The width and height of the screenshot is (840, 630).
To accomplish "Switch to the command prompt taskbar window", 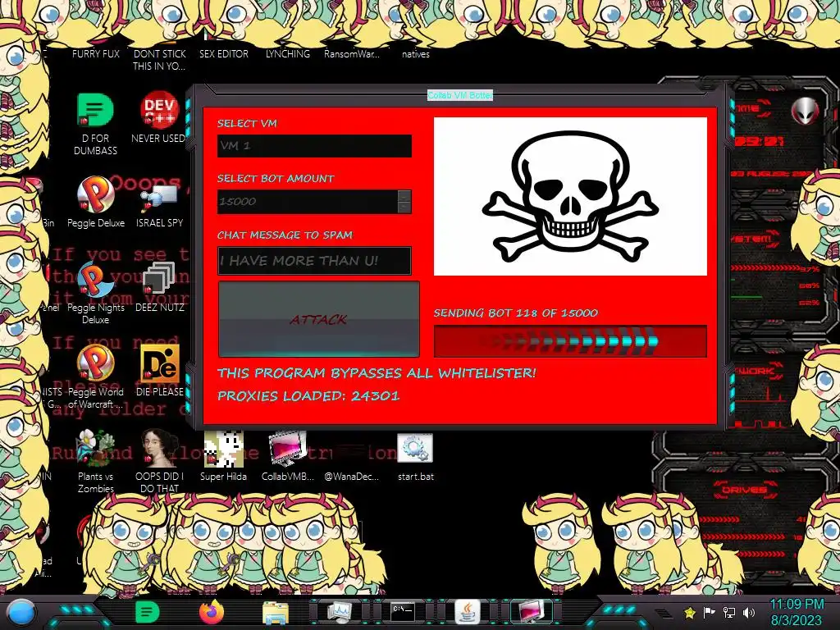I will pyautogui.click(x=402, y=612).
